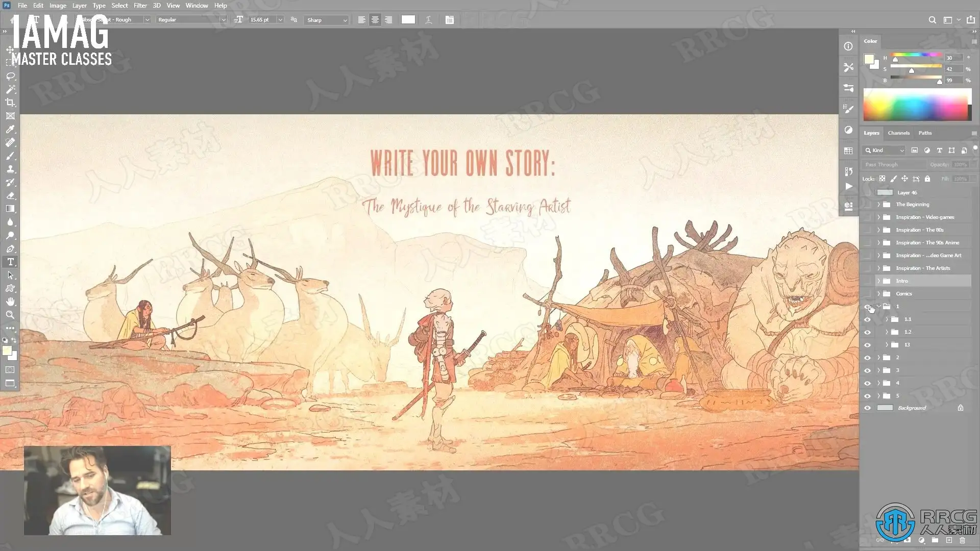The height and width of the screenshot is (551, 980).
Task: Open the Filter menu
Action: click(140, 6)
